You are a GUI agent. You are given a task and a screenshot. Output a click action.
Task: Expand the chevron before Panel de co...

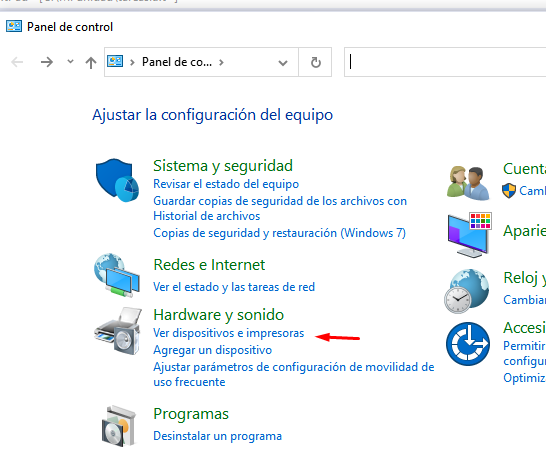coord(132,62)
